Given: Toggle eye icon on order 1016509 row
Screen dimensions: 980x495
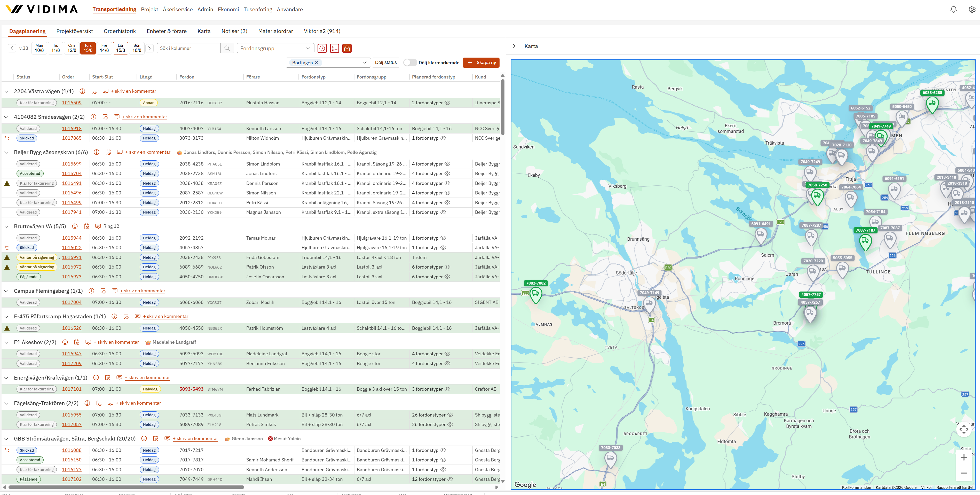Looking at the screenshot, I should point(448,103).
